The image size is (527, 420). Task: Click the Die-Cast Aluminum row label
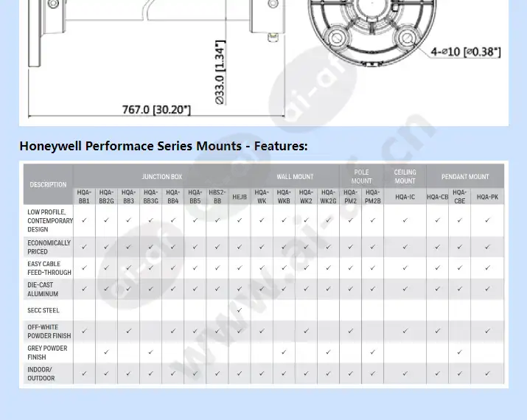(x=43, y=289)
